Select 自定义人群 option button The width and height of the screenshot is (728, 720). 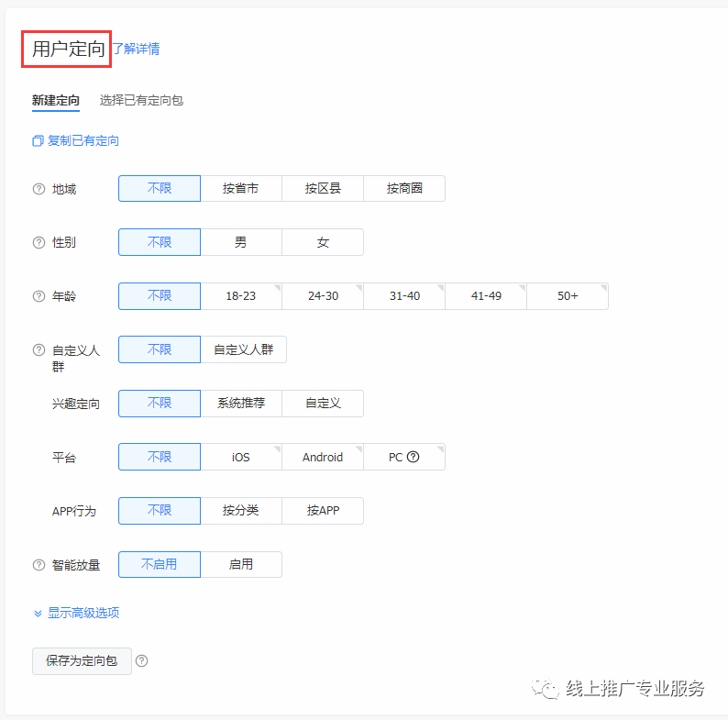243,349
